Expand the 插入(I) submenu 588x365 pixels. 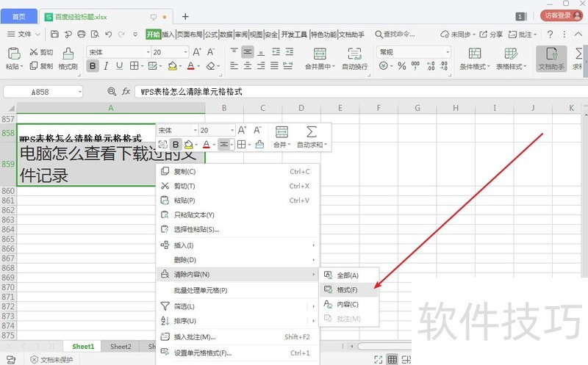pyautogui.click(x=237, y=245)
